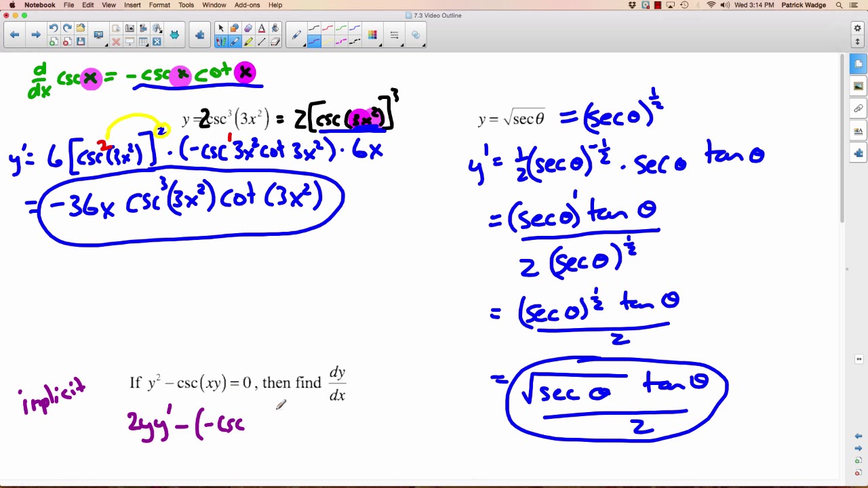Open the Add-ons puzzle icon in toolbar
Screen dimensions: 868x488
(x=200, y=35)
